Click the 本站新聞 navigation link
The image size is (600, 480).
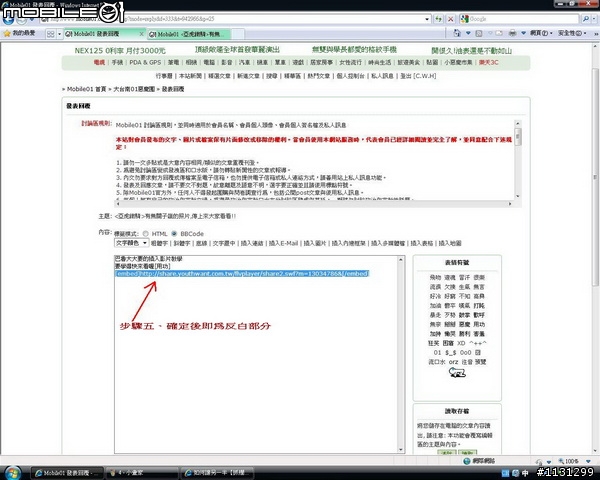point(190,76)
